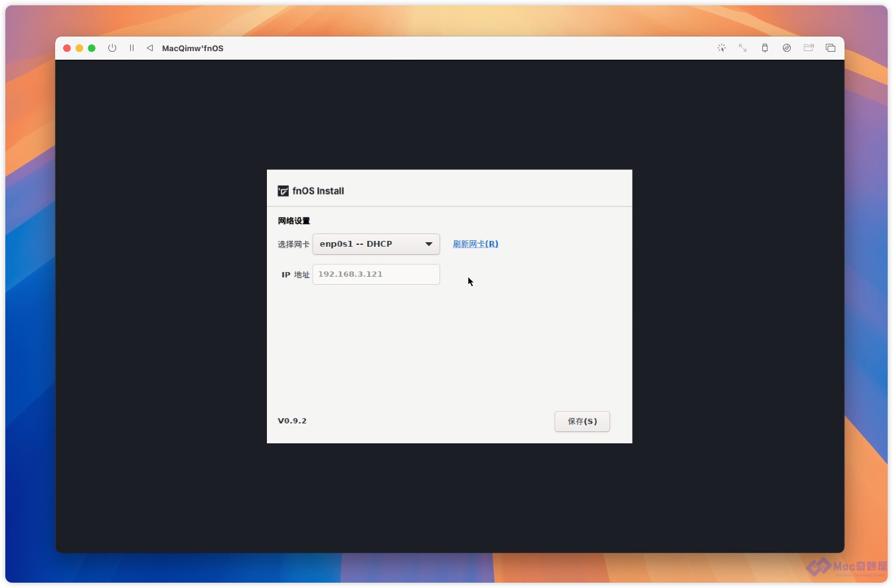Click the fnOS Install heading
The image size is (893, 588).
[x=318, y=191]
